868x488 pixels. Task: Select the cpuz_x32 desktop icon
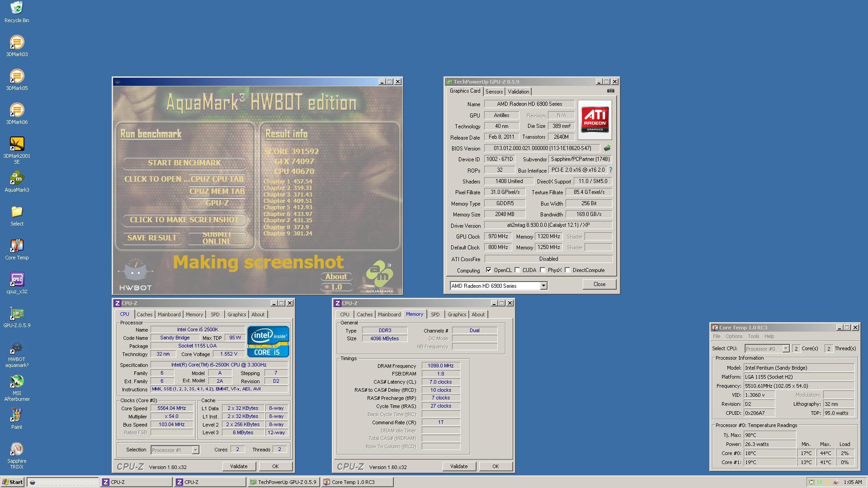point(17,283)
